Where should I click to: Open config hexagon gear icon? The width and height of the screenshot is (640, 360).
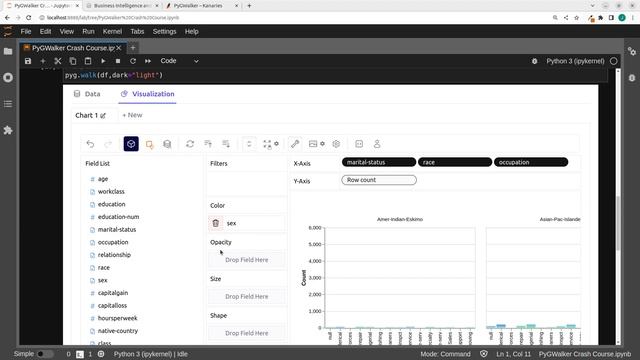tap(336, 144)
